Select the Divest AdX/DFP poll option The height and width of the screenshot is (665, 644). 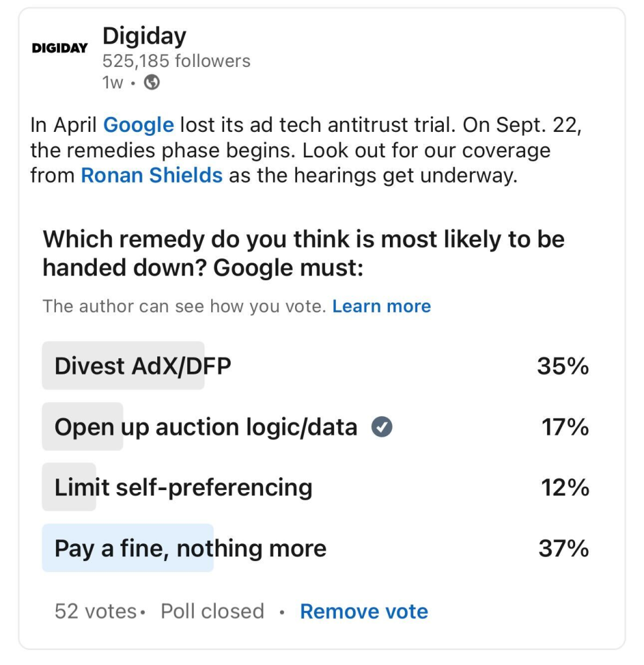[x=143, y=366]
